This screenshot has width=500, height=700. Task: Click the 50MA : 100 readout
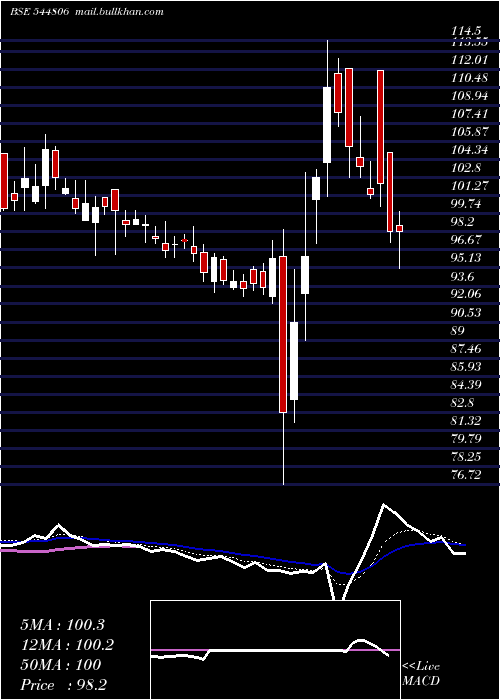(61, 665)
